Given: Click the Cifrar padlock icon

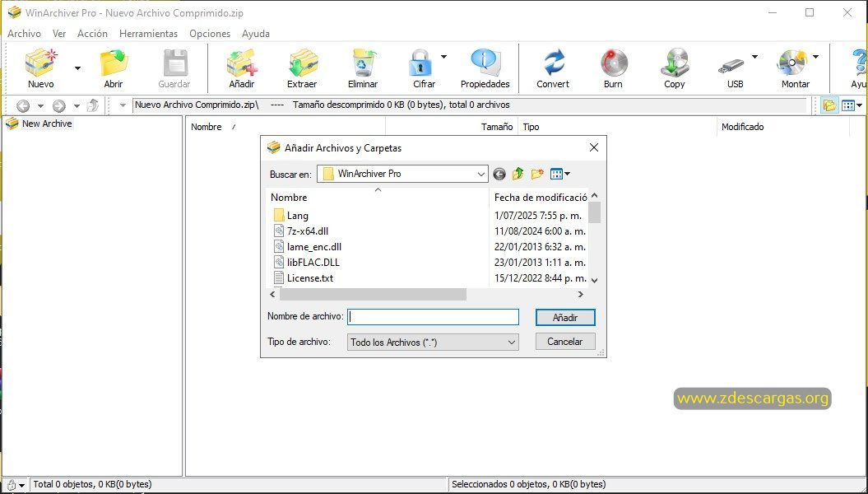Looking at the screenshot, I should 420,63.
